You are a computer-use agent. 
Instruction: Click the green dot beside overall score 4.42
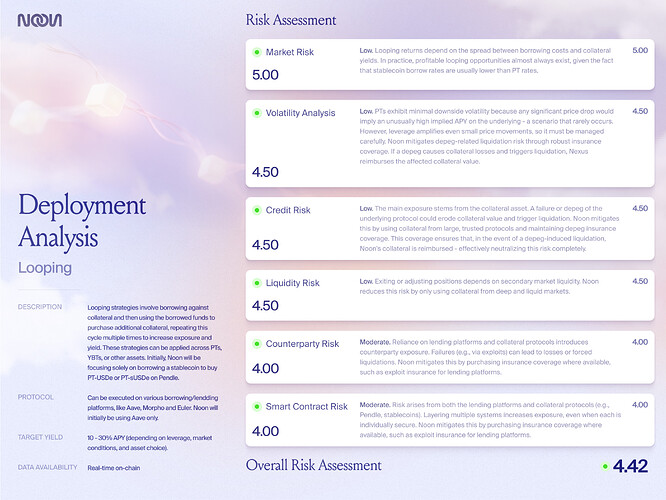point(605,466)
